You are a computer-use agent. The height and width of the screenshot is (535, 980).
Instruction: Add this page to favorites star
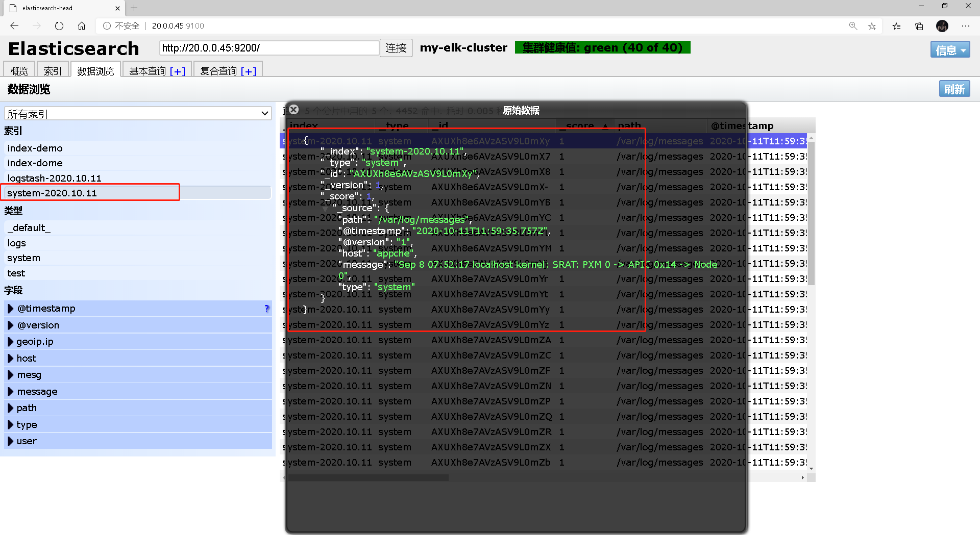(872, 26)
